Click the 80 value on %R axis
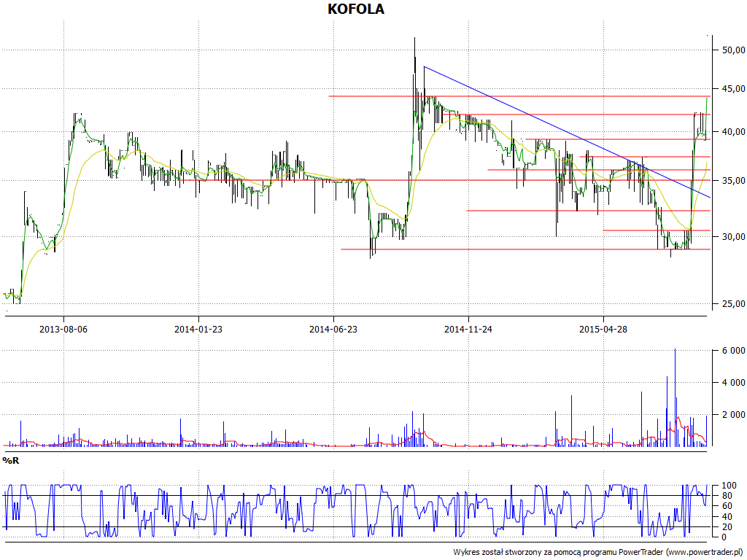This screenshot has width=747, height=560. pos(727,496)
